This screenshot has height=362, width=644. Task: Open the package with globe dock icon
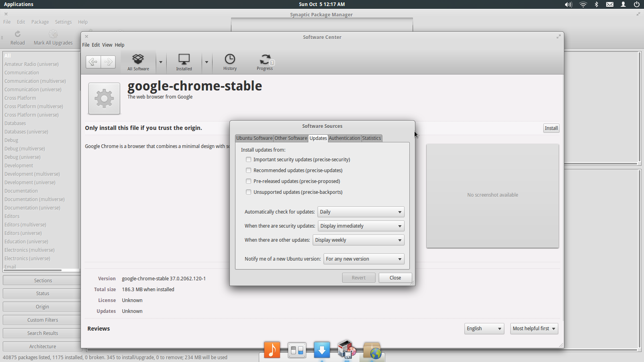pos(372,350)
